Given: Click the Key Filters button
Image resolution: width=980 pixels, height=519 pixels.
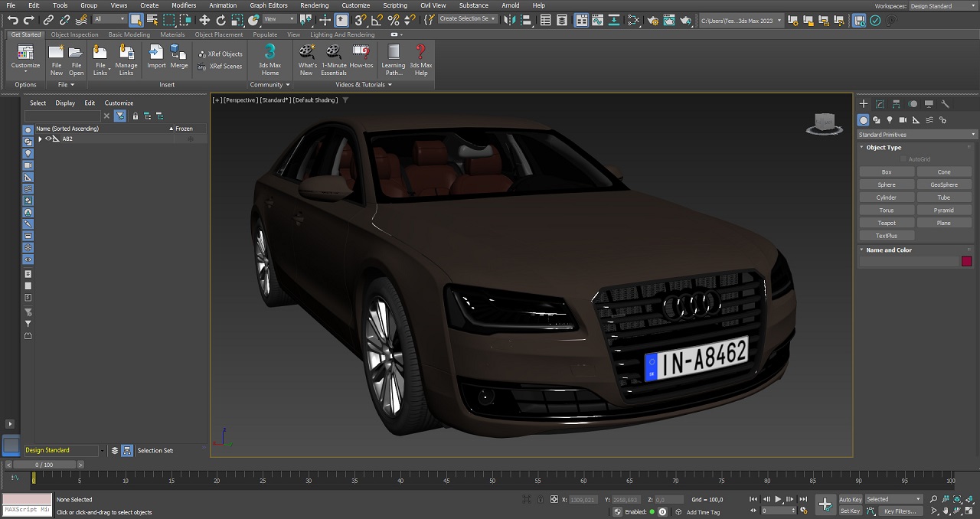Looking at the screenshot, I should coord(900,511).
